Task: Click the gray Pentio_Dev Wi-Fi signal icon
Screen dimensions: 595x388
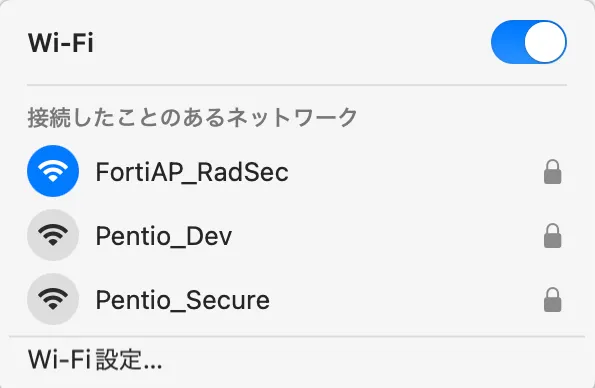Action: point(53,235)
